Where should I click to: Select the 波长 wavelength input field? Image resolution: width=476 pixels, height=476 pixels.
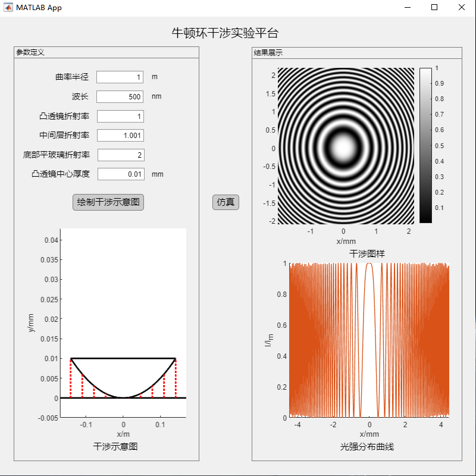[119, 96]
